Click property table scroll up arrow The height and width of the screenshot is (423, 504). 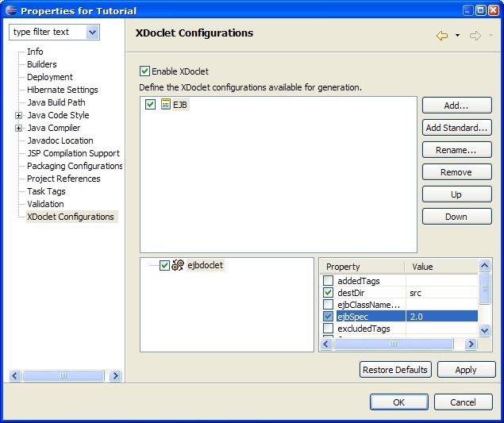tap(484, 266)
